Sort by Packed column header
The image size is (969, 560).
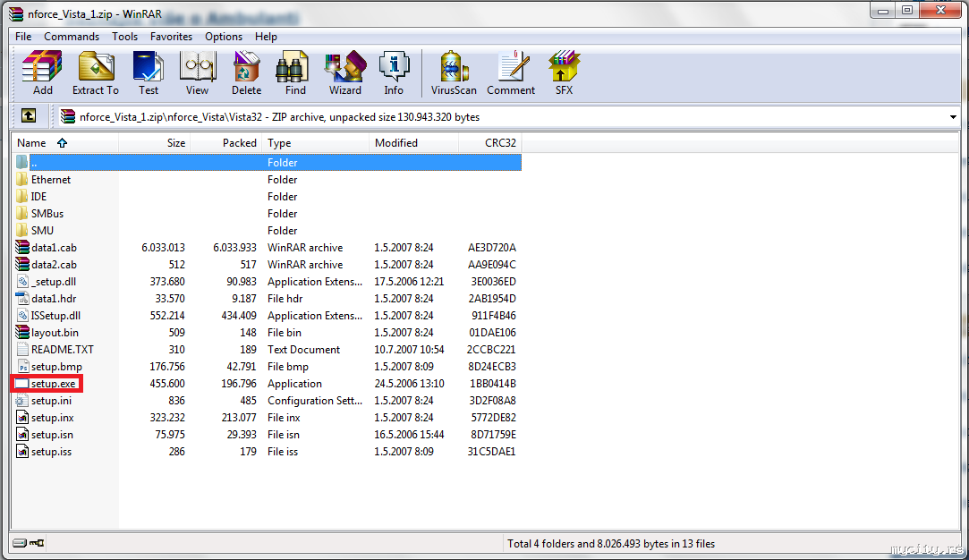225,143
